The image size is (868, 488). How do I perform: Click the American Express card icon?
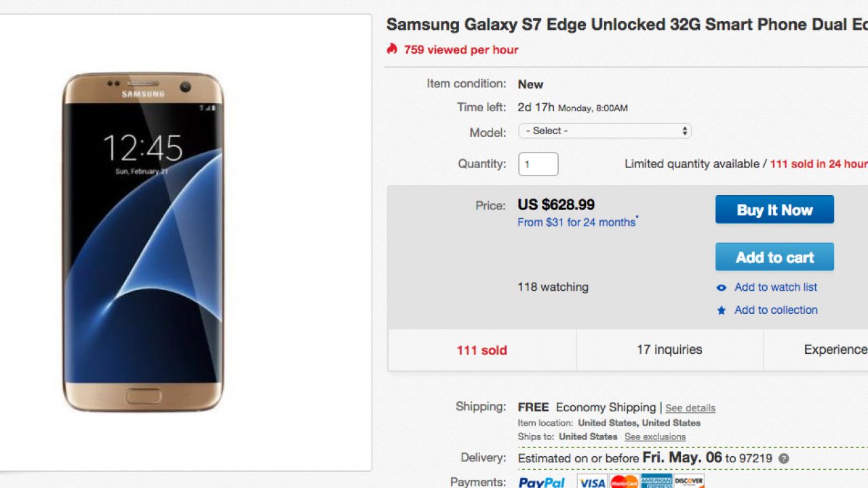656,483
